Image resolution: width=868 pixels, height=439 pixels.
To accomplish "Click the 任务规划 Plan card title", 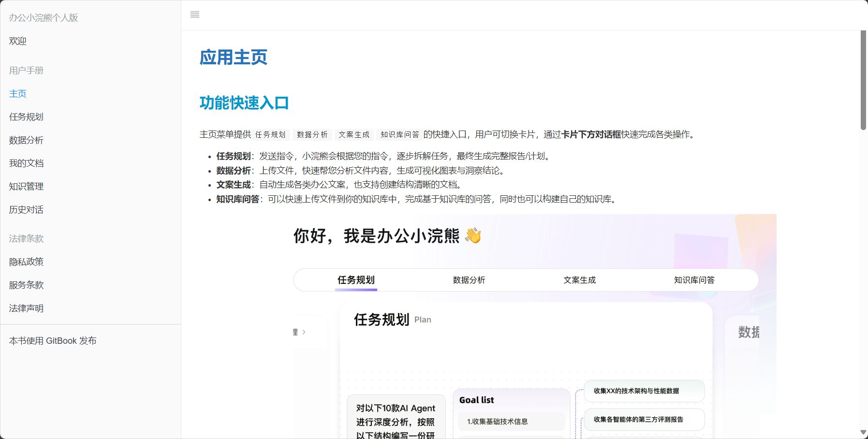I will (392, 320).
